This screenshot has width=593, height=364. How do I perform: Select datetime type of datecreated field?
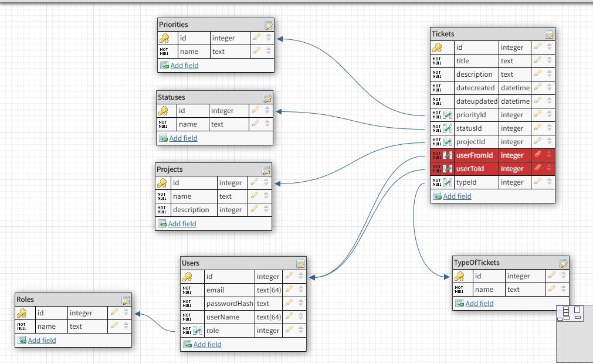pyautogui.click(x=515, y=88)
